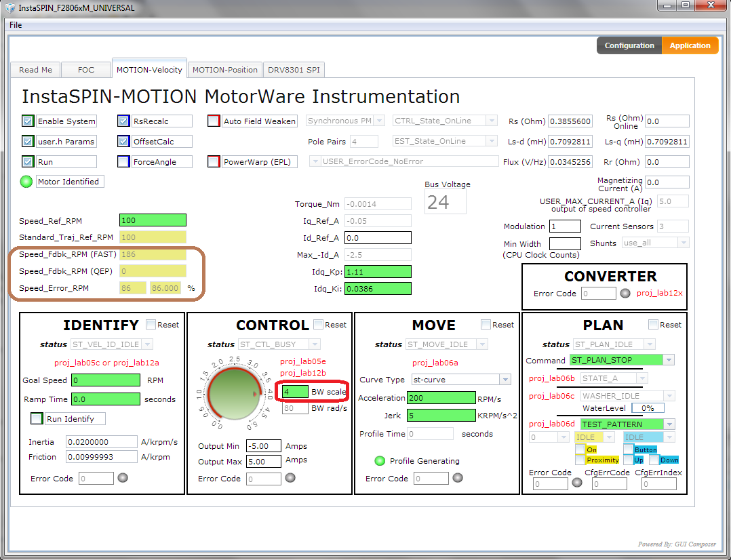
Task: Check the yellow Proximity checkbox
Action: 580,460
